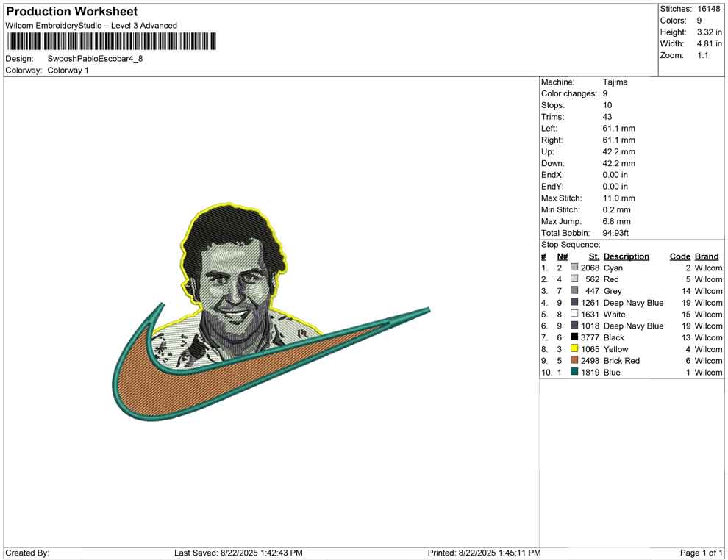
Task: Click the 'Stop Sequence:' label
Action: [571, 245]
